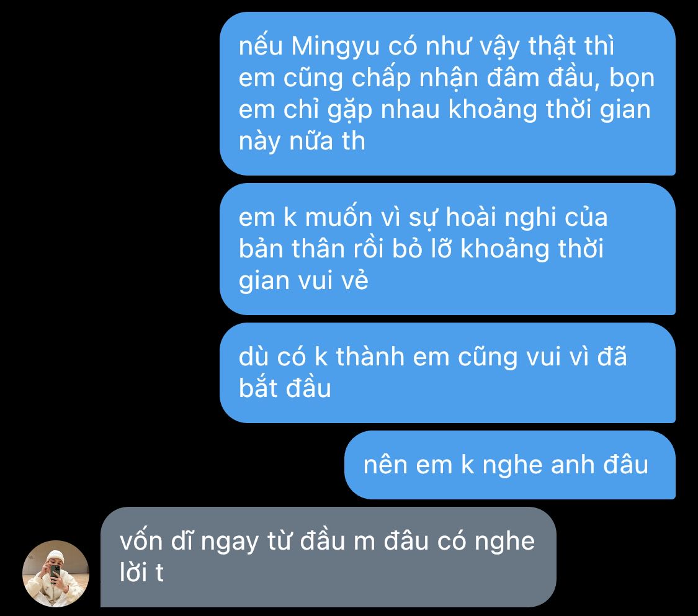Click the words 'bắt đầu' in third bubble
The image size is (698, 616).
click(285, 388)
